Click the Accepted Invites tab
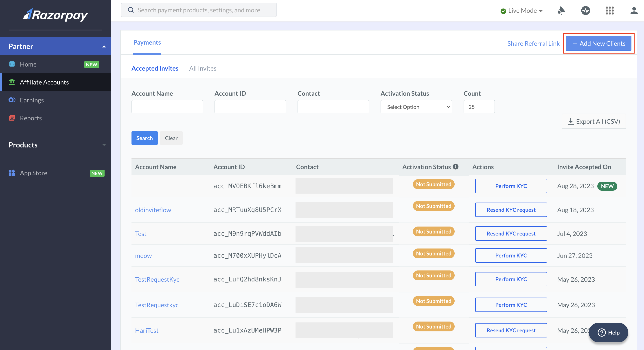The height and width of the screenshot is (350, 644). (x=155, y=68)
